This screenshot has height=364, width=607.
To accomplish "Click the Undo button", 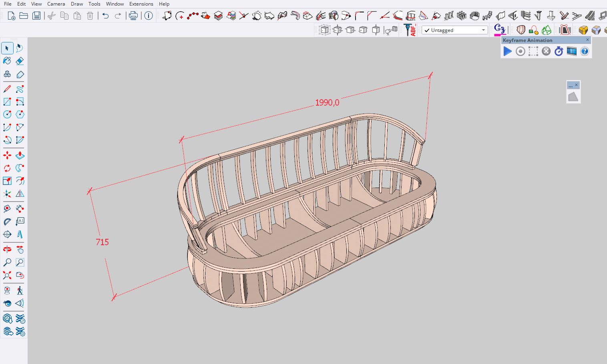I will (x=105, y=16).
